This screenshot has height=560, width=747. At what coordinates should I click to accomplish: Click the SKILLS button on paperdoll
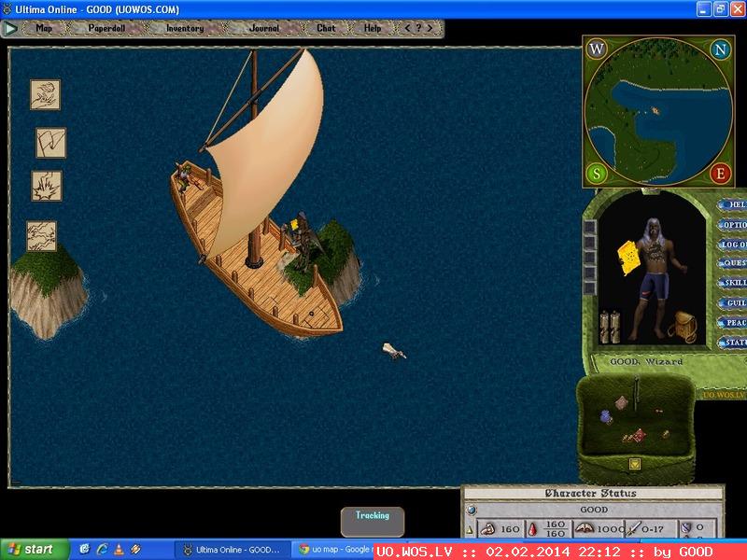point(733,283)
